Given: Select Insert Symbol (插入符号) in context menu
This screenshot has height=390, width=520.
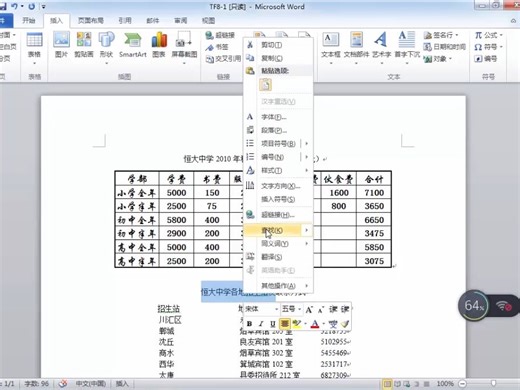Looking at the screenshot, I should (x=279, y=199).
